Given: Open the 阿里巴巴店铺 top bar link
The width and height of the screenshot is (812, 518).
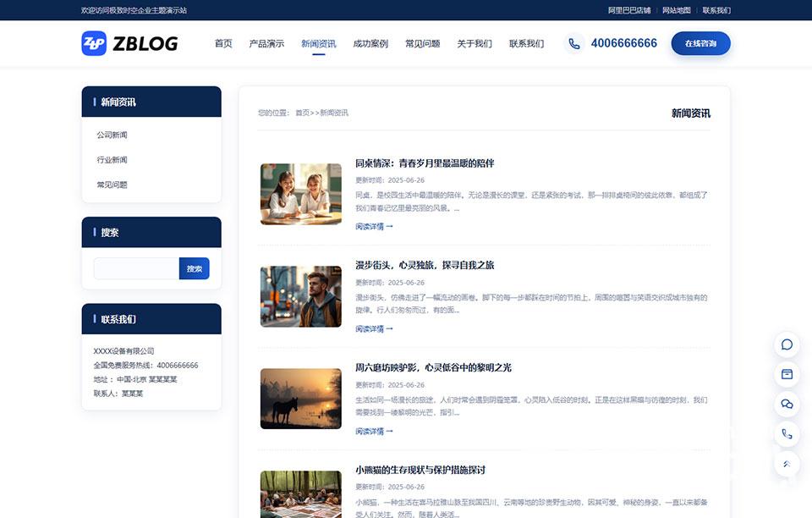Looking at the screenshot, I should 629,10.
